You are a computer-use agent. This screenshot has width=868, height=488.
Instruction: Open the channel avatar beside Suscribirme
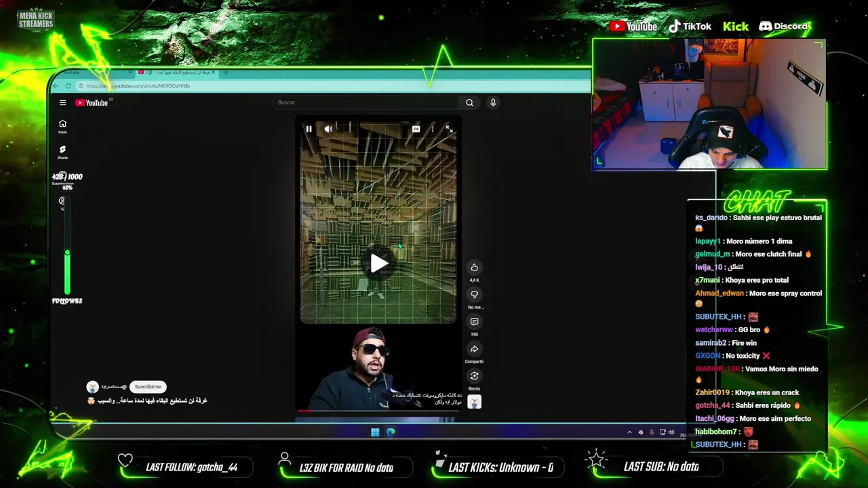tap(92, 387)
